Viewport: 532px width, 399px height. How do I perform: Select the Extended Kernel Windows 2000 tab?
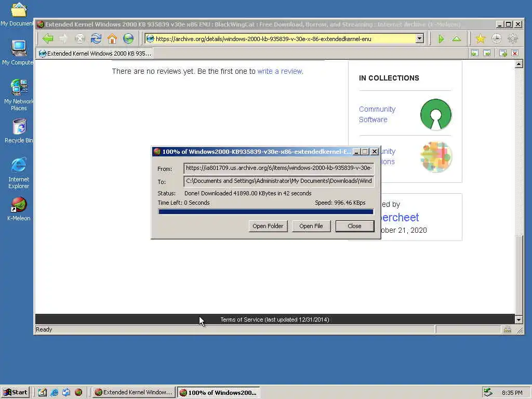(95, 54)
